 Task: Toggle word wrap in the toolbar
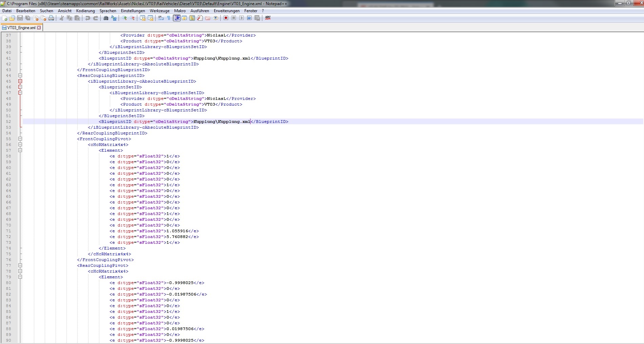[x=161, y=18]
